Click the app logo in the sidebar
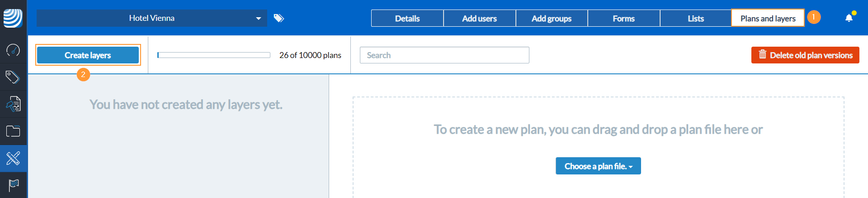Screen dimensions: 868x198 (x=13, y=18)
